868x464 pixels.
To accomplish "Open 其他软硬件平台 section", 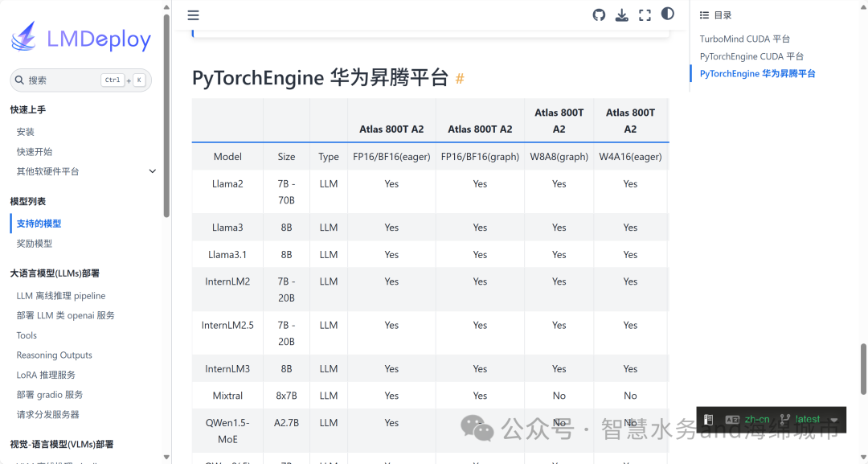I will (47, 171).
